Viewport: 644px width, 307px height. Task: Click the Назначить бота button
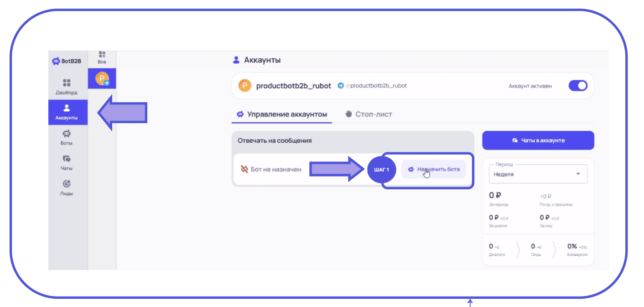tap(434, 169)
